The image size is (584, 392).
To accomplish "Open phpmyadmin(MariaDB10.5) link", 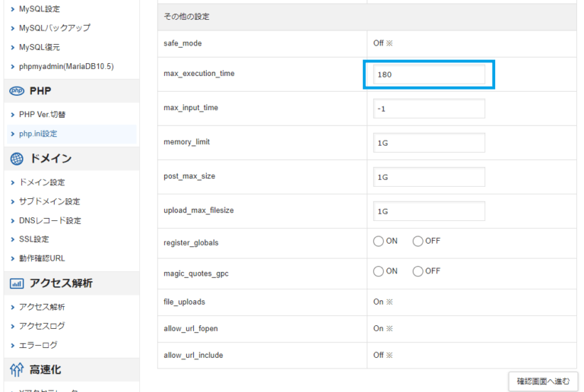I will tap(66, 66).
